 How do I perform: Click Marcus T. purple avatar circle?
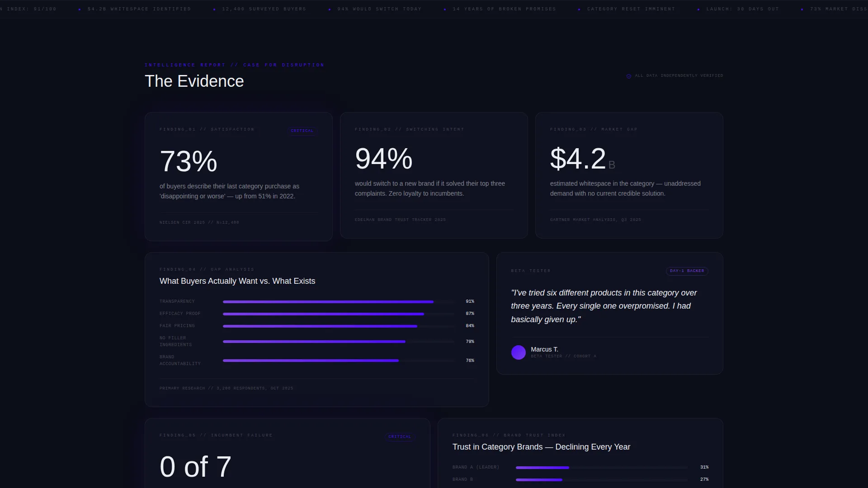coord(518,352)
